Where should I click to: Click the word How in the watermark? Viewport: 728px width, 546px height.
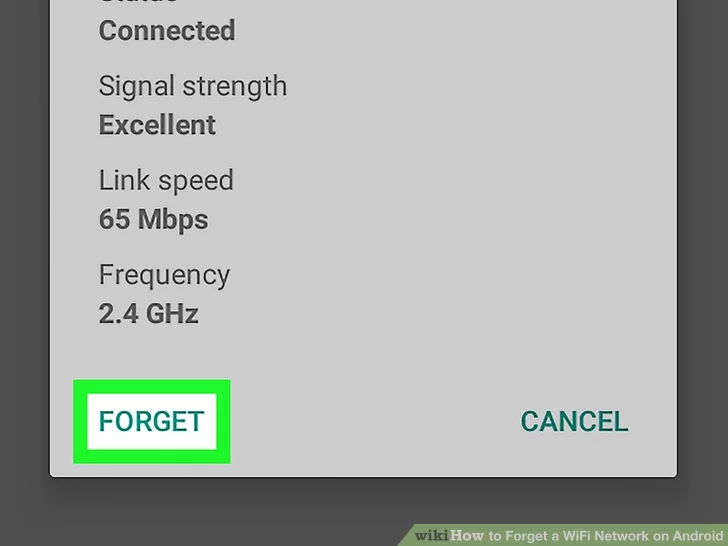pos(467,536)
